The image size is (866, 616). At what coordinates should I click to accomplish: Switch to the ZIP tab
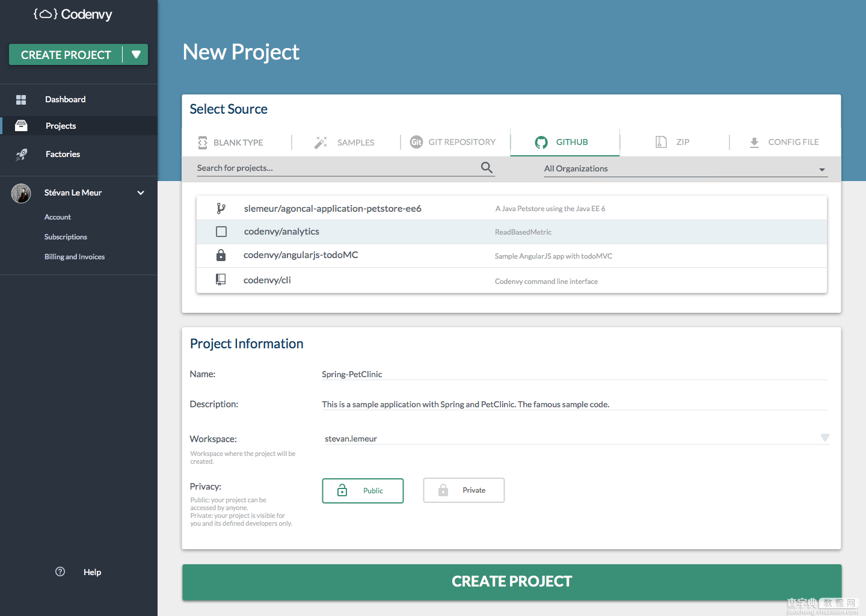(x=674, y=143)
